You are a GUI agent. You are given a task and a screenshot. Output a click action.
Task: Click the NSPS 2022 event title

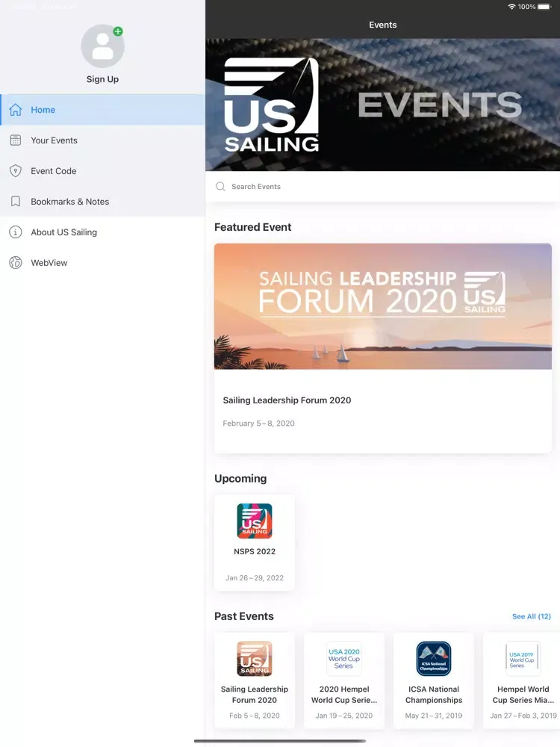[255, 551]
